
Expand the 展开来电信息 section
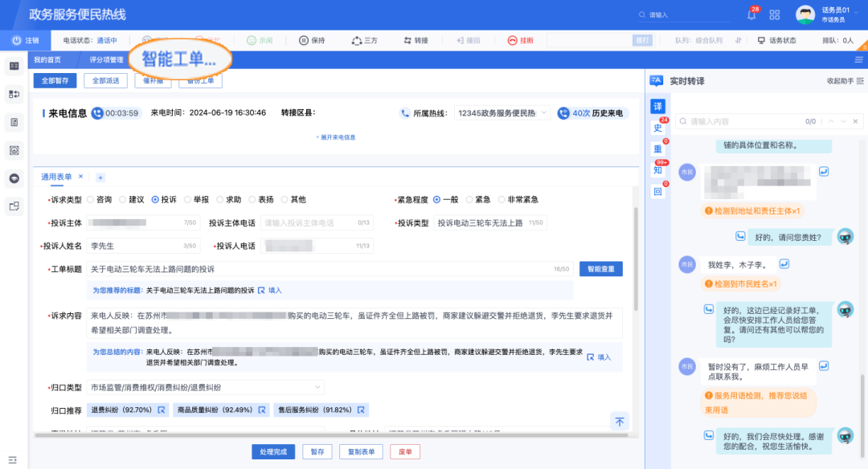[335, 137]
